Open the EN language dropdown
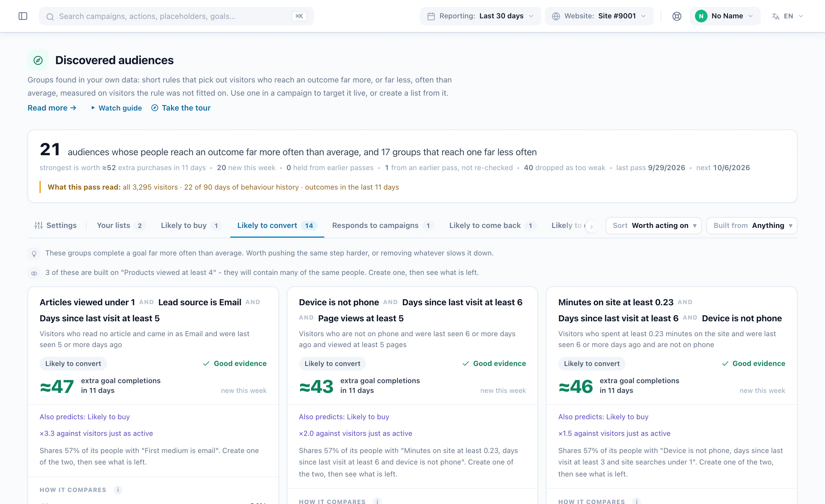The width and height of the screenshot is (825, 504). tap(787, 16)
